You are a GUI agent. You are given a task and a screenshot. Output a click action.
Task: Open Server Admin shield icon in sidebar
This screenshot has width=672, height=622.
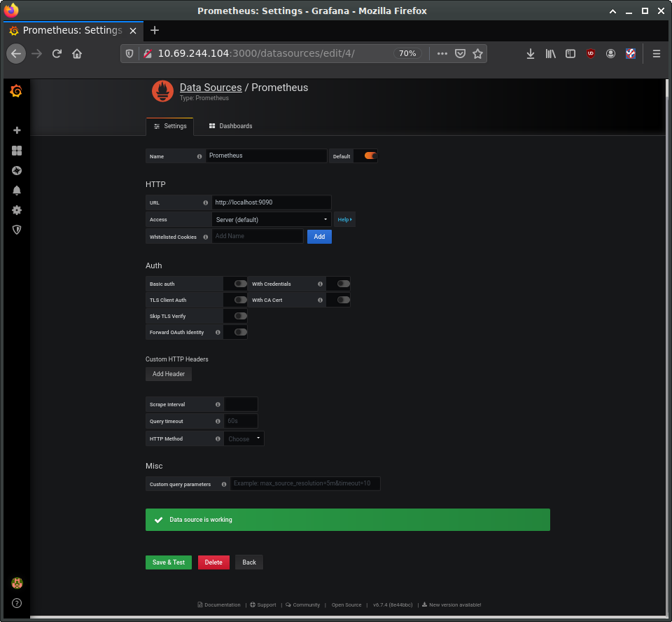17,230
